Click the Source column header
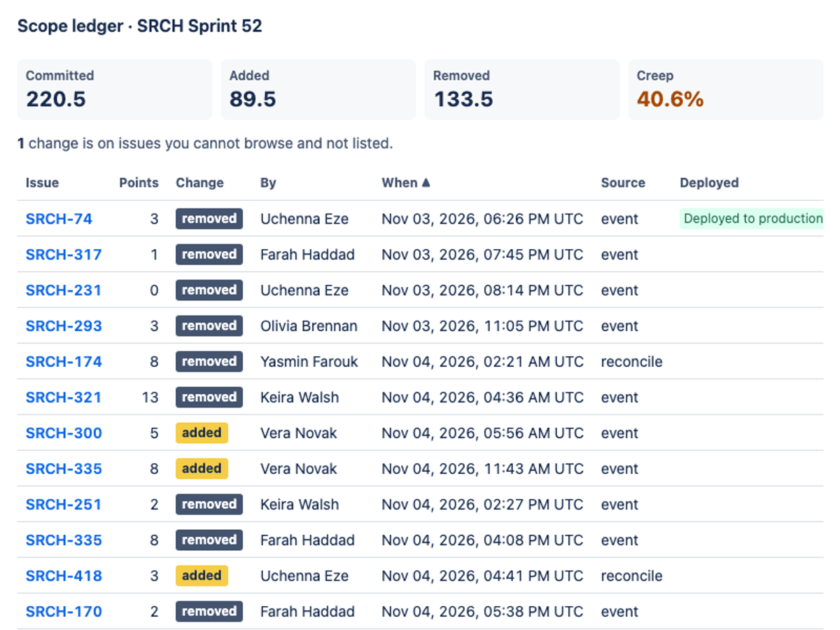Screen dimensions: 840x630 coord(623,183)
